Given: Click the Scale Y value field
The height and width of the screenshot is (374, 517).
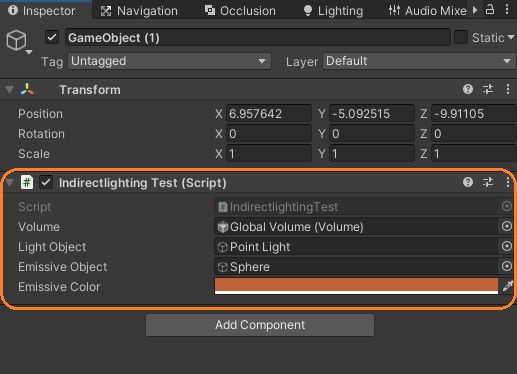Looking at the screenshot, I should coord(372,154).
